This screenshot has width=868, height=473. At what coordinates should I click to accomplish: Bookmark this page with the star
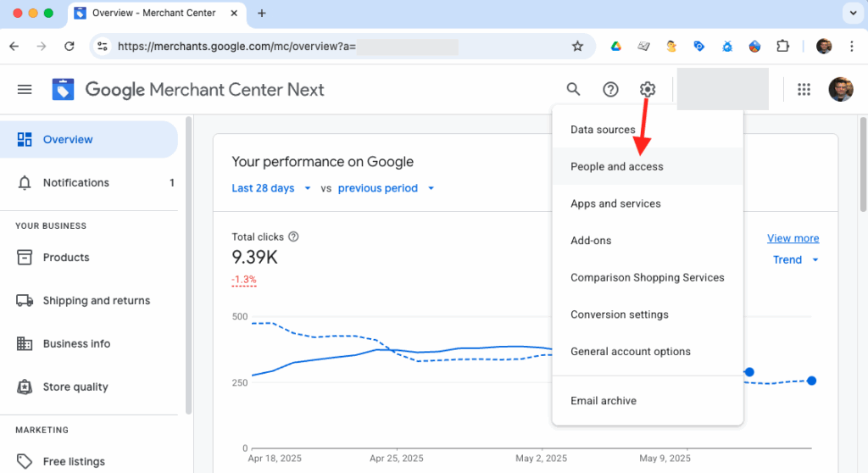click(577, 46)
